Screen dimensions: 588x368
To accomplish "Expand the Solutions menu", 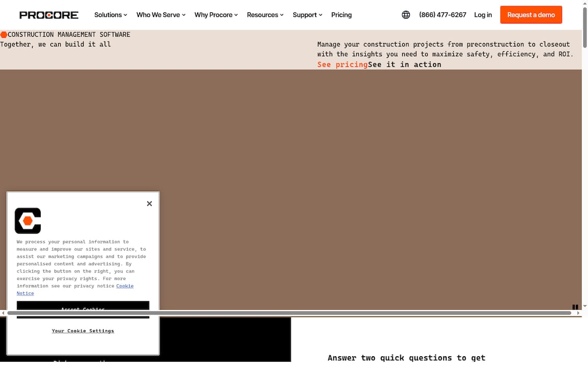I will pos(111,15).
